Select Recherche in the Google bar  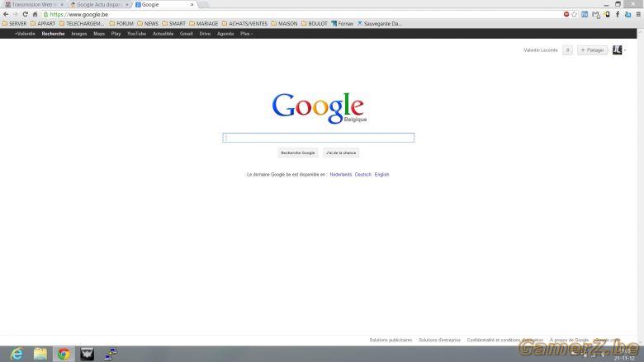coord(53,34)
